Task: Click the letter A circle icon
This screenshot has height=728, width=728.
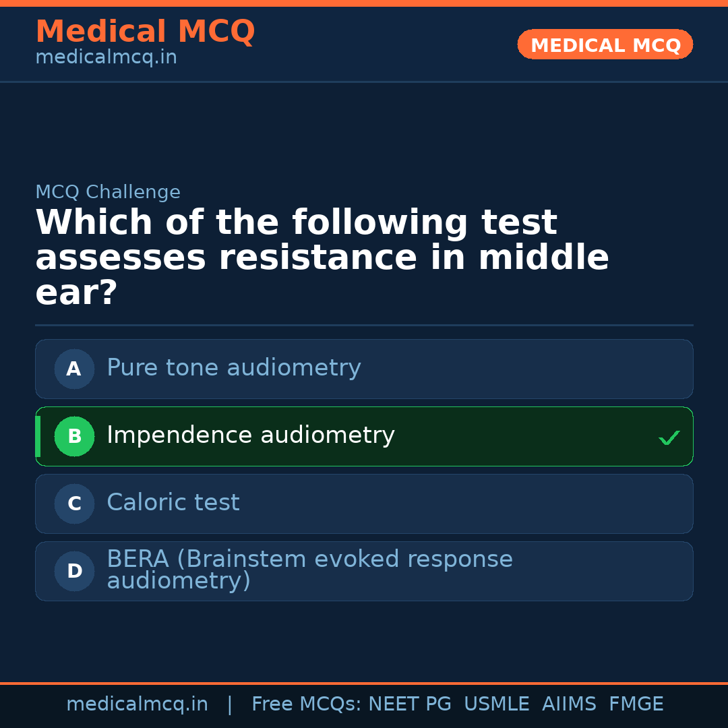Action: click(74, 369)
